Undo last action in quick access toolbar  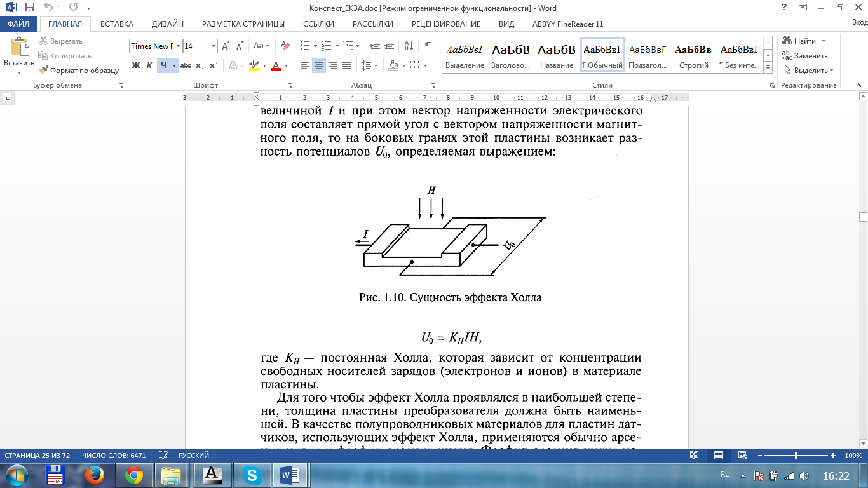[49, 7]
